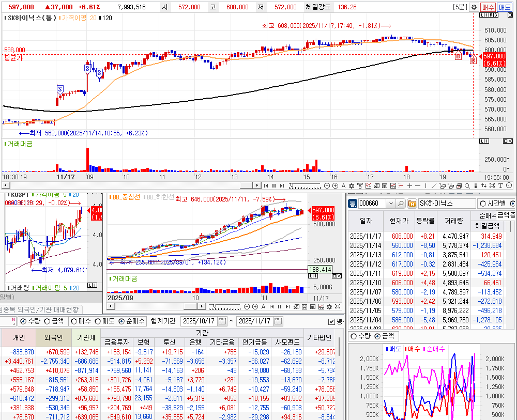Toggle the 평 checkbox right of date range
This screenshot has height=420, width=517.
tap(332, 321)
